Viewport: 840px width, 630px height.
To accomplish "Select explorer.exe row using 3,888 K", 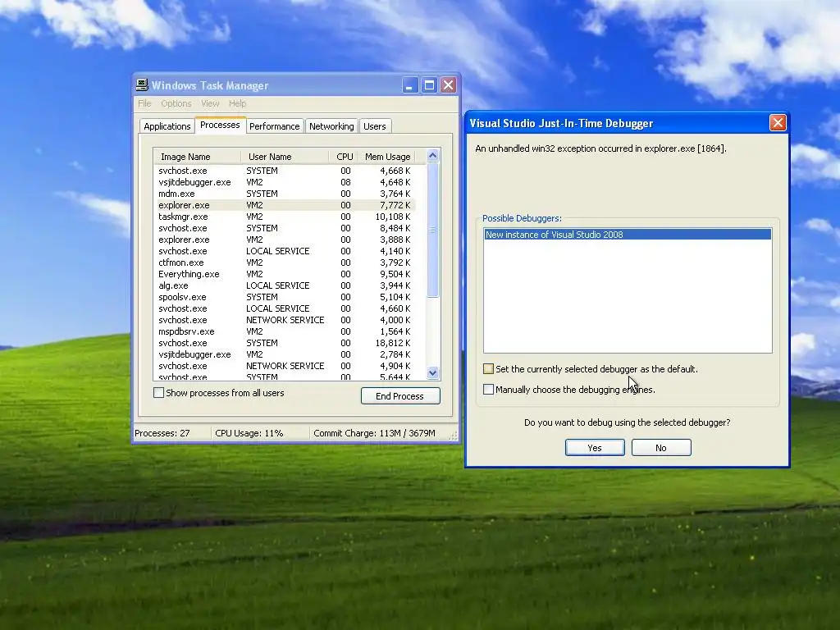I will 285,240.
